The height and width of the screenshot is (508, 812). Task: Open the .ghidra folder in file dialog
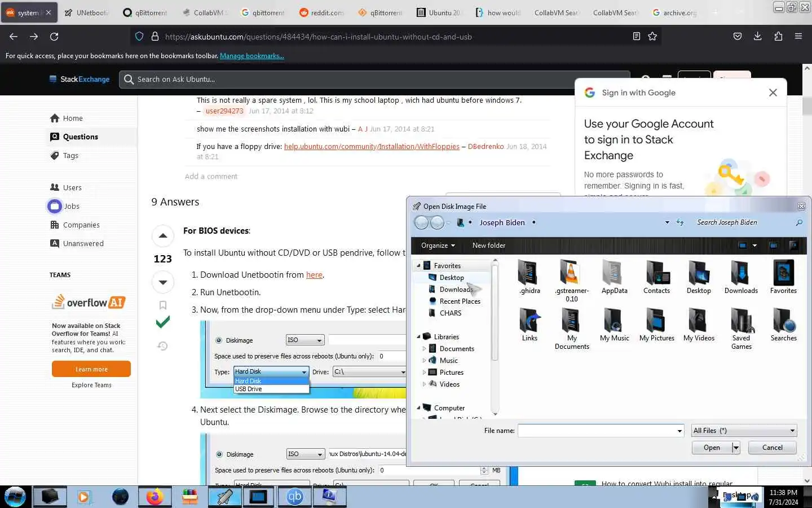tap(529, 278)
